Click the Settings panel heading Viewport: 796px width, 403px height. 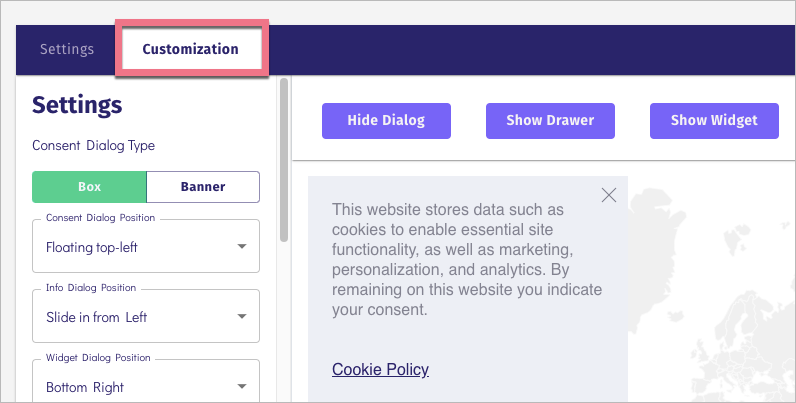click(x=77, y=105)
